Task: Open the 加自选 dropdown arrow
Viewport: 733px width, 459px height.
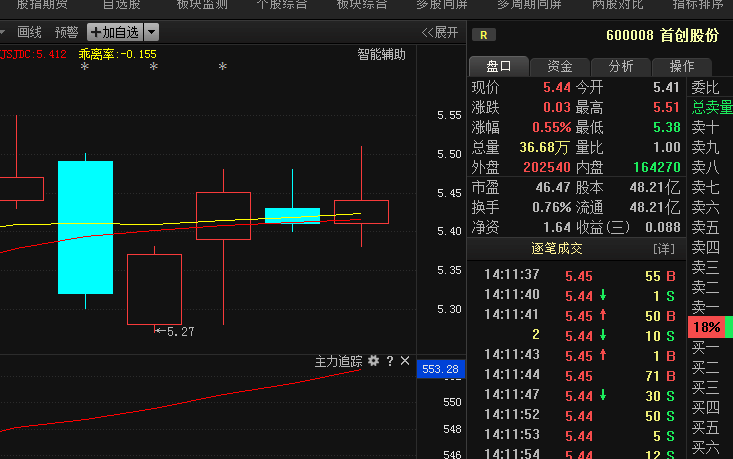Action: 151,32
